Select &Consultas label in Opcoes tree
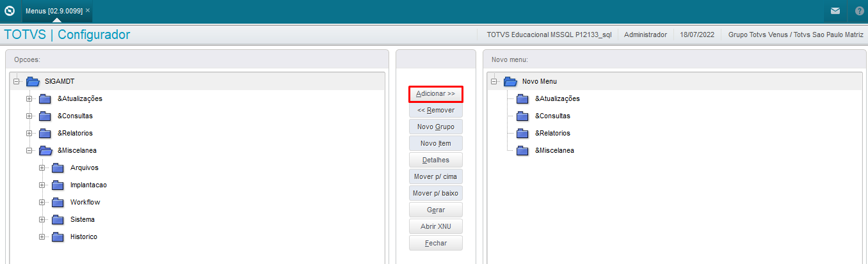This screenshot has height=264, width=868. pyautogui.click(x=75, y=116)
